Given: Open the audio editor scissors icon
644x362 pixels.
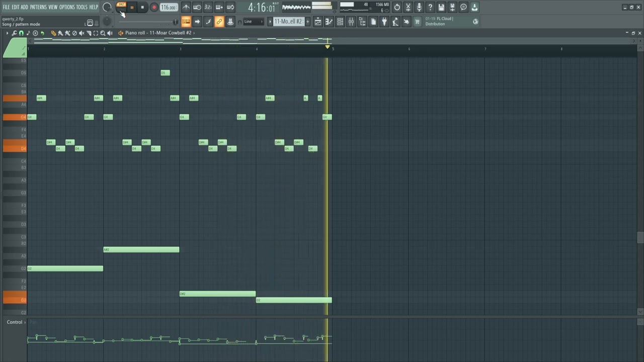Looking at the screenshot, I should pyautogui.click(x=408, y=8).
